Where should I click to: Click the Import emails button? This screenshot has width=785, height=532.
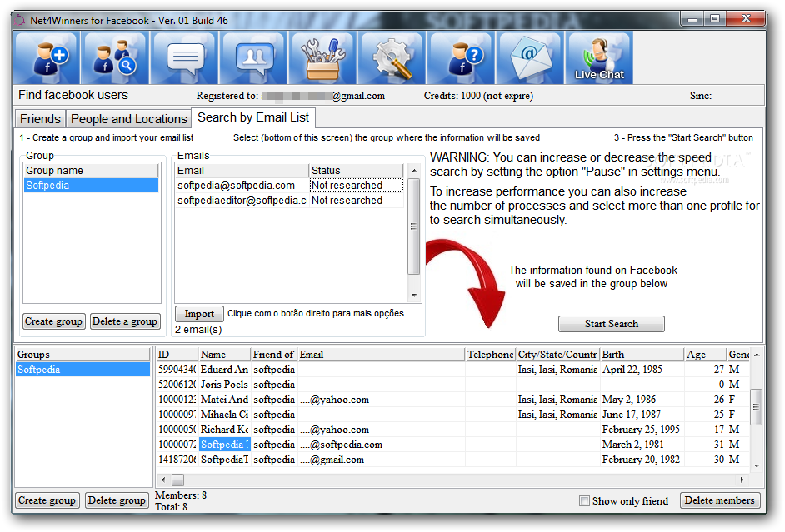(199, 314)
